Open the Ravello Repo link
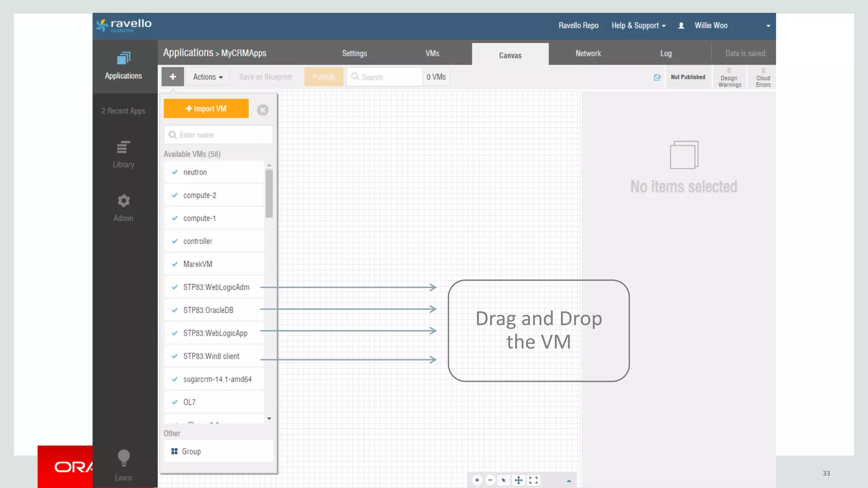Viewport: 868px width, 488px height. coord(578,25)
